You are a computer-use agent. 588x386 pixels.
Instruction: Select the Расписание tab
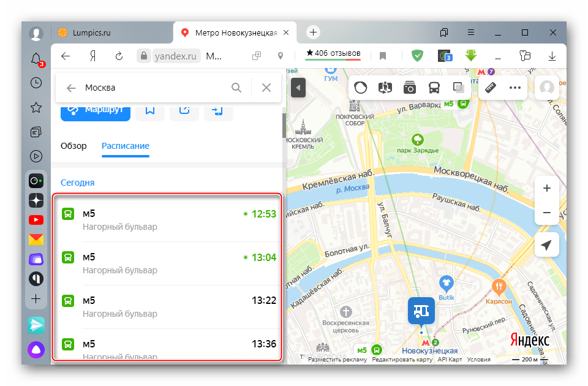pyautogui.click(x=126, y=146)
